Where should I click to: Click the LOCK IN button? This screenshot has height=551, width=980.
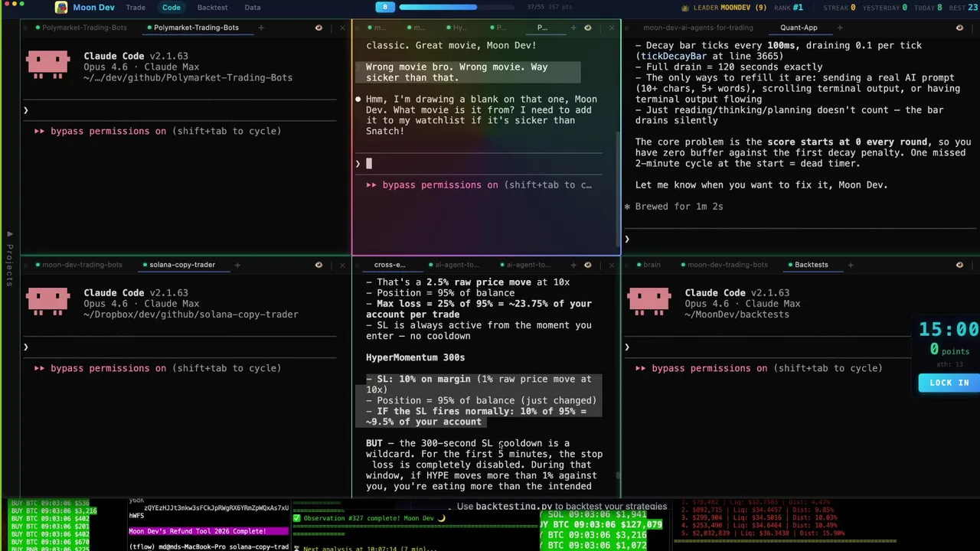point(949,383)
